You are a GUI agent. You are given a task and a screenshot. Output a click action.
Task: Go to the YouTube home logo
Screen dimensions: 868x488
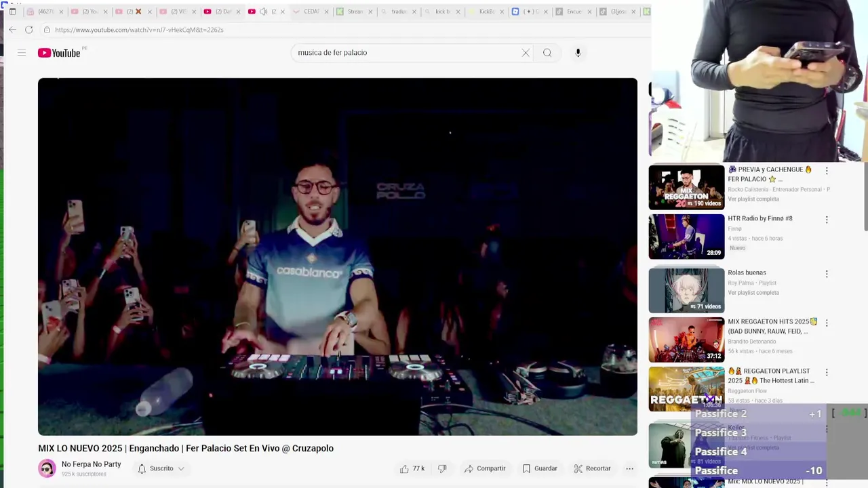click(59, 53)
